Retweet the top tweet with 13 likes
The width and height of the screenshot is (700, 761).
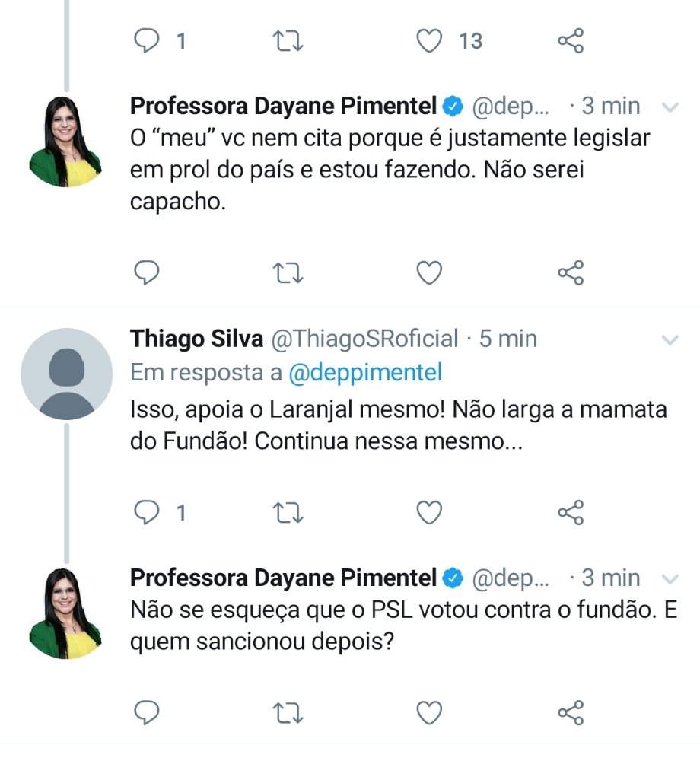288,41
